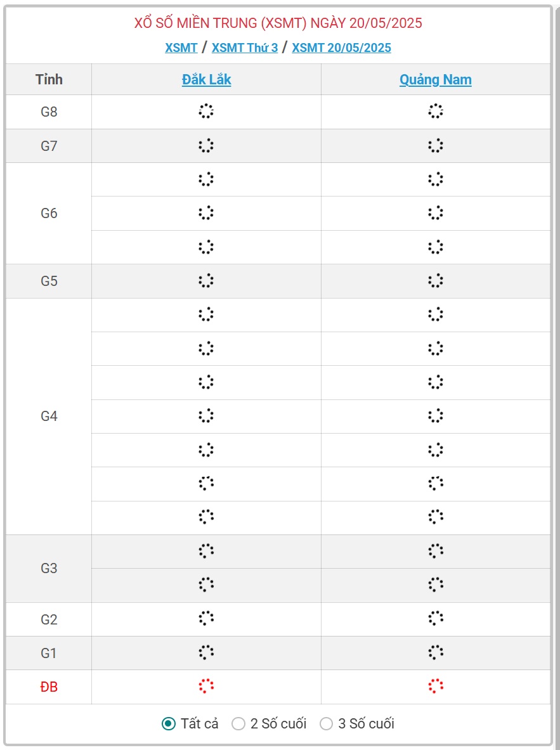The height and width of the screenshot is (750, 560).
Task: Click the Quảng Nam G2 loading spinner
Action: [x=436, y=619]
